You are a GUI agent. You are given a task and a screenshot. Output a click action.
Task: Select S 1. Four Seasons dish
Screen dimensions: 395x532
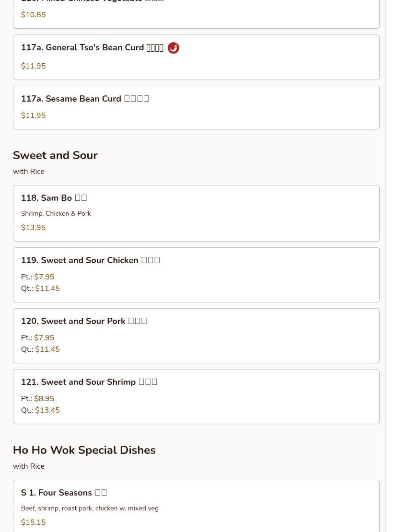[x=64, y=493]
